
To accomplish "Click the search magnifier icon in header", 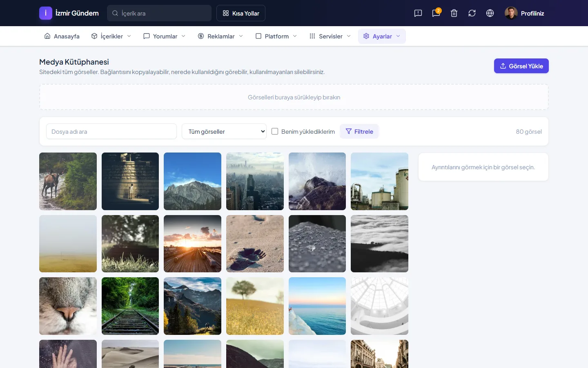I will click(x=115, y=13).
